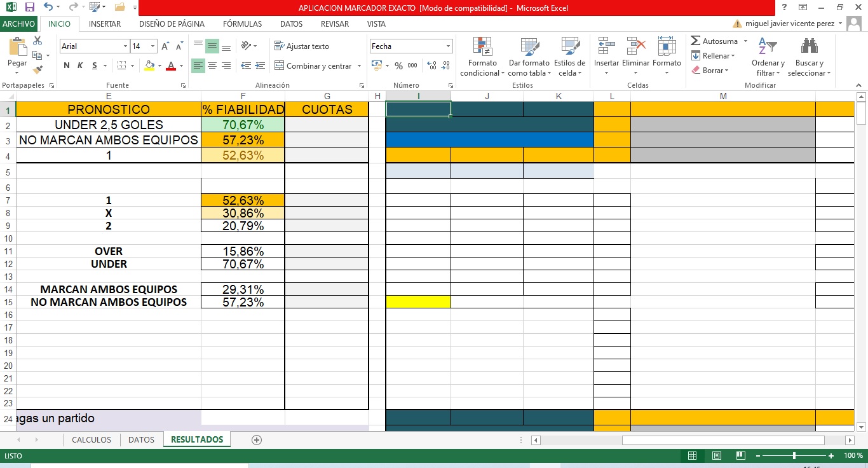
Task: Toggle center horizontal alignment
Action: pyautogui.click(x=212, y=65)
